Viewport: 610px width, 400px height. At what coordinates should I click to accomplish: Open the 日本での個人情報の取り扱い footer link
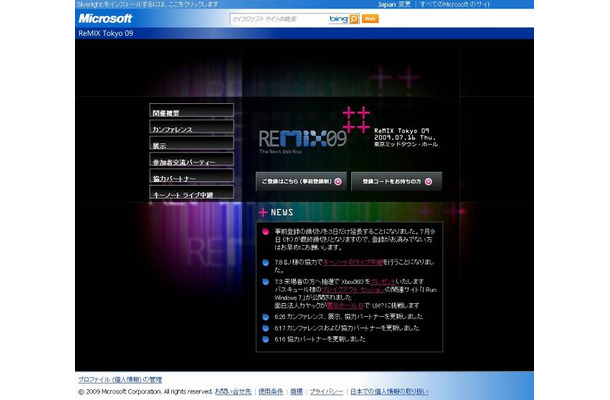coord(389,391)
